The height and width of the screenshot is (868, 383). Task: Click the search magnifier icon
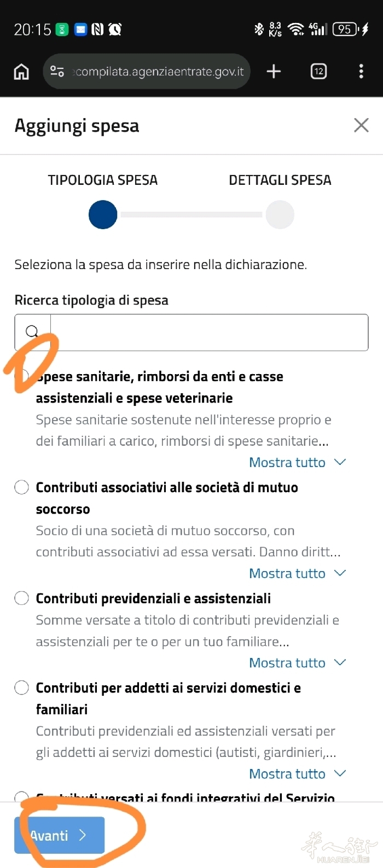(32, 331)
